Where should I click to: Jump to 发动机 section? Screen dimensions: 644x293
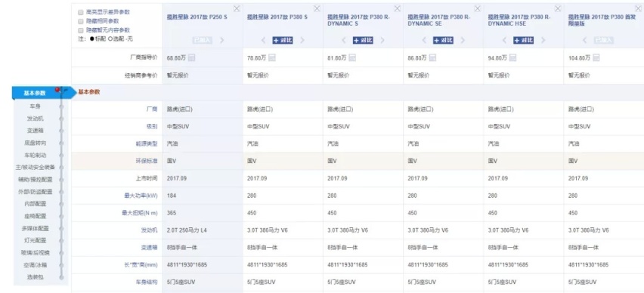pos(35,119)
